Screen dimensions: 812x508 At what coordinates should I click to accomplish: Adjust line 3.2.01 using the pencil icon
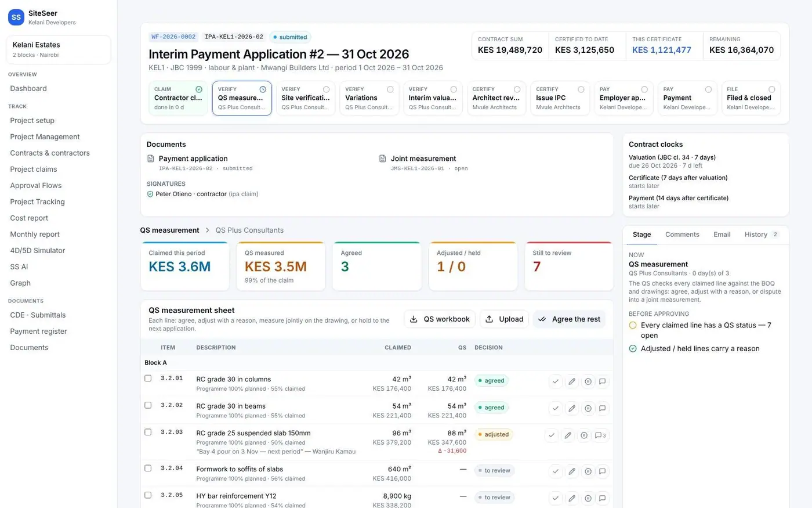[x=572, y=381]
